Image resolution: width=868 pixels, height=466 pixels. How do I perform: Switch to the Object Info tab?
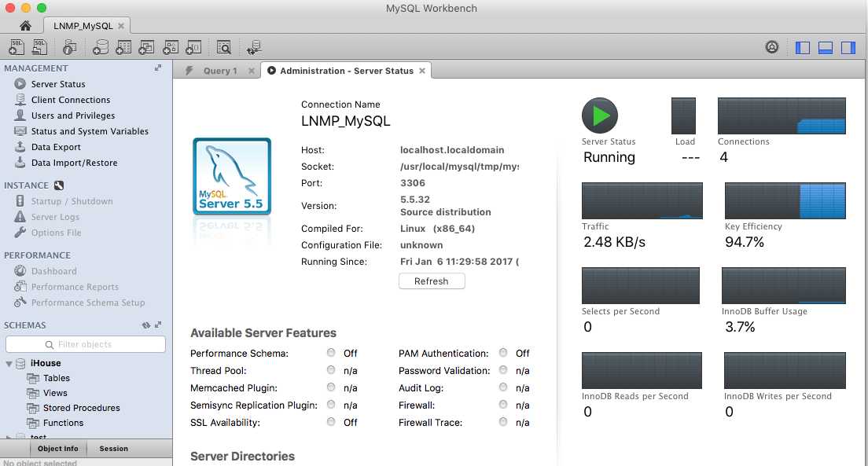[x=58, y=448]
